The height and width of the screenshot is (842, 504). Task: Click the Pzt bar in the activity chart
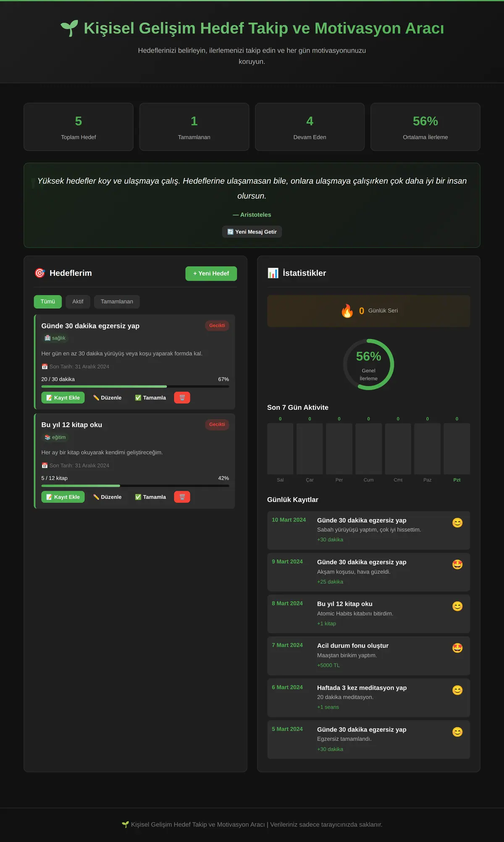coord(457,449)
